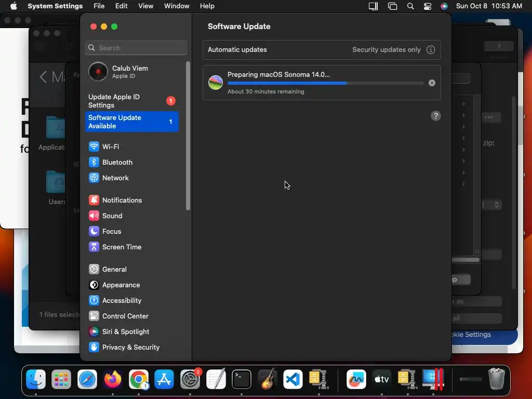Open Trash from the Dock
532x399 pixels.
pos(496,379)
